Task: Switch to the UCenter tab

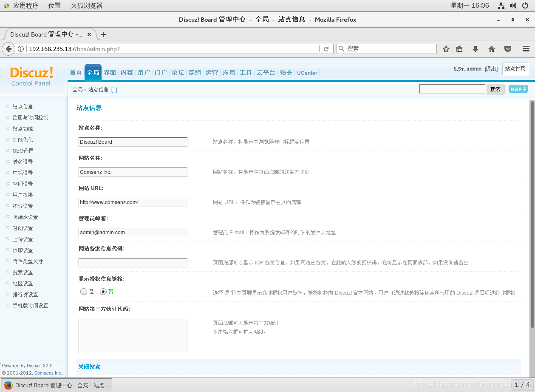Action: pyautogui.click(x=307, y=73)
